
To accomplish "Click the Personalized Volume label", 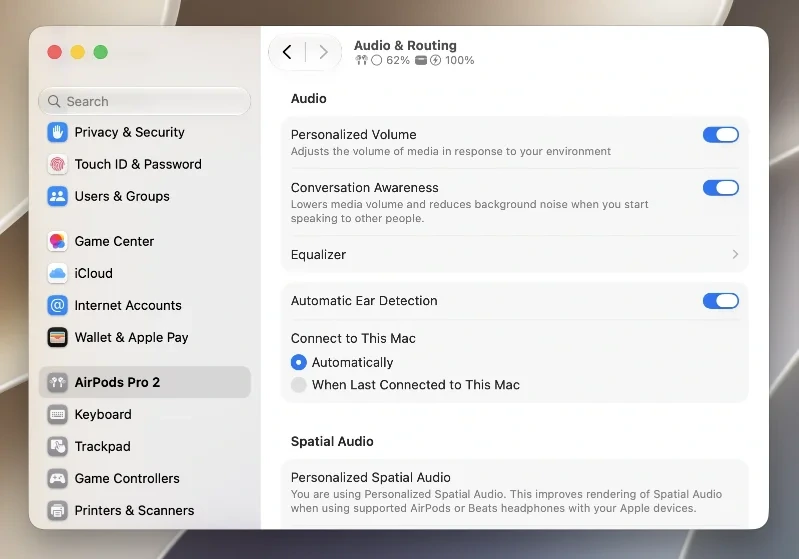I will pyautogui.click(x=354, y=135).
